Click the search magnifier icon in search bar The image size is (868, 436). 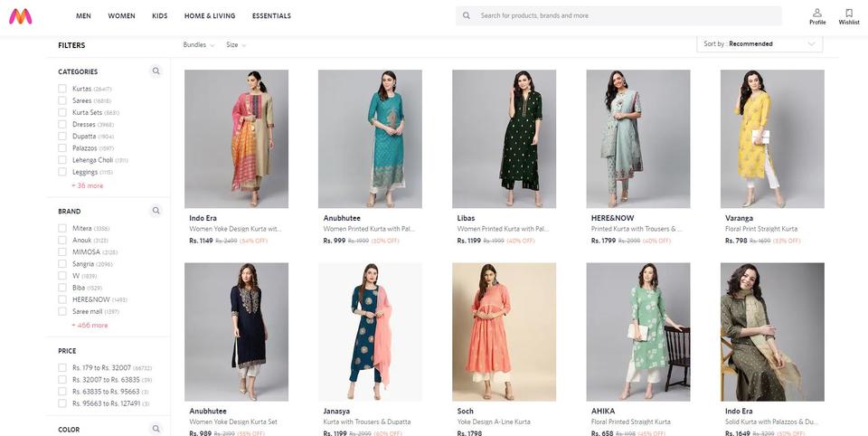coord(467,15)
